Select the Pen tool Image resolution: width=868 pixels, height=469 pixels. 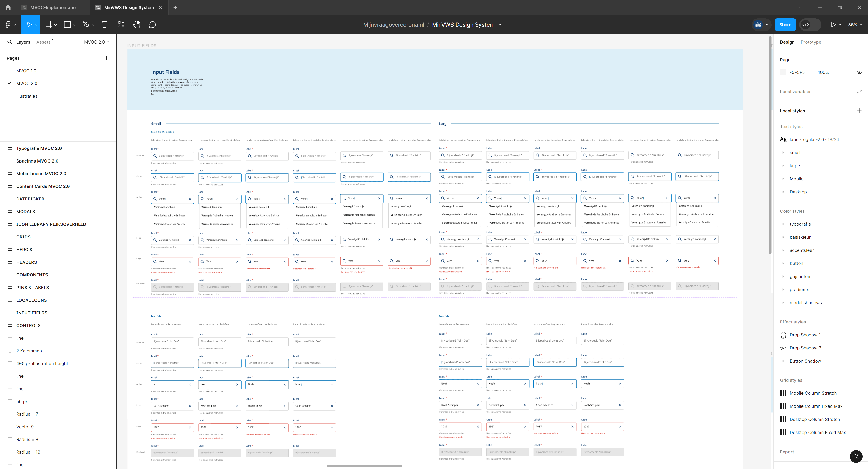pos(86,25)
